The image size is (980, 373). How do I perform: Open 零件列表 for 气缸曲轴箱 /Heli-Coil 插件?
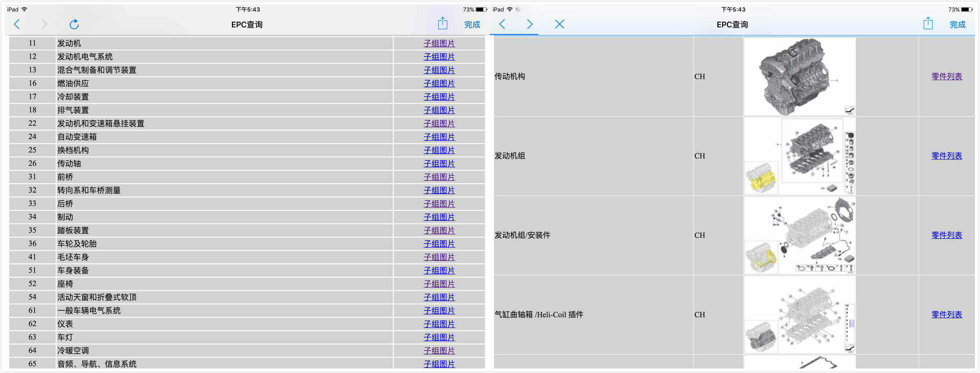pos(947,315)
